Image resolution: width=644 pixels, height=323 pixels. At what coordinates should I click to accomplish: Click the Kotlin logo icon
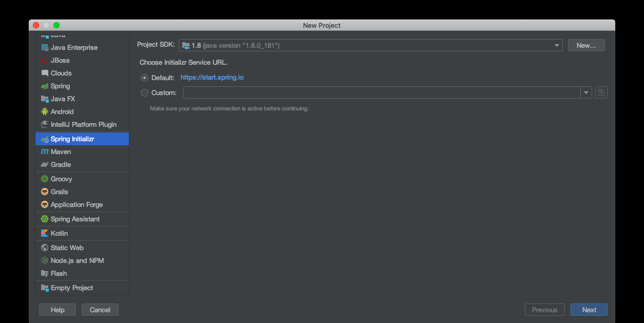click(45, 234)
